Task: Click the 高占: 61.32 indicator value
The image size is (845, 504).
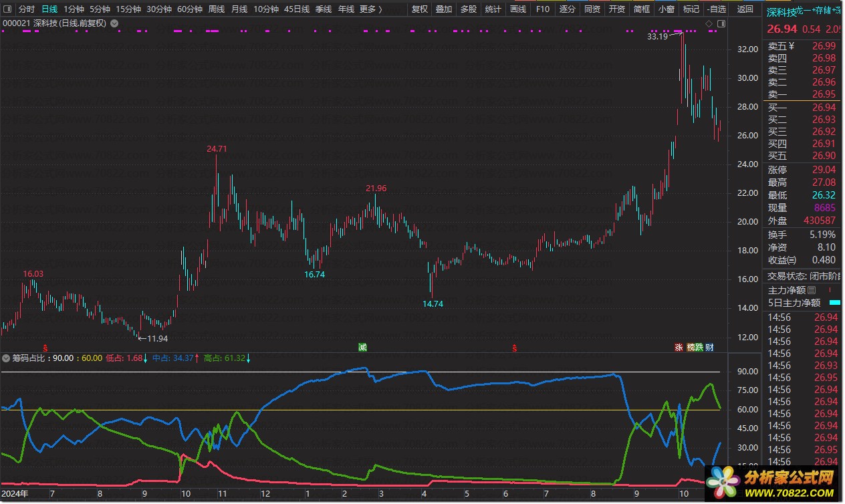Action: (224, 358)
